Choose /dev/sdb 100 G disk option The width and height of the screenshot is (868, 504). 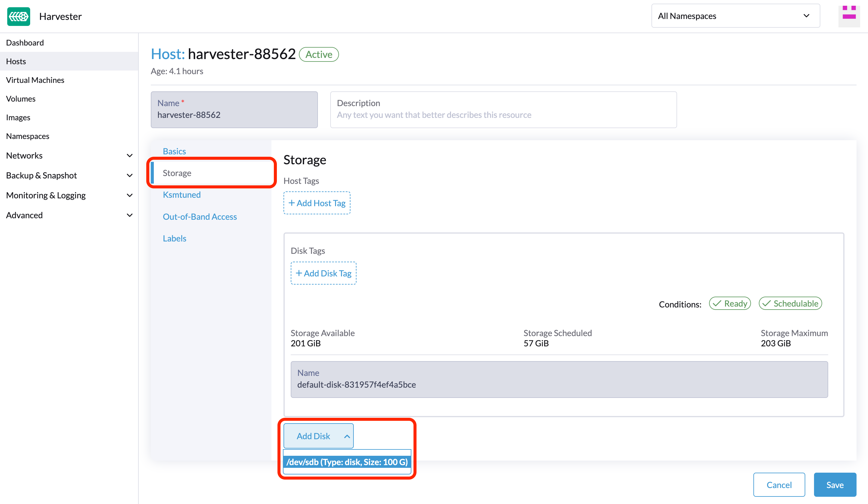coord(347,462)
